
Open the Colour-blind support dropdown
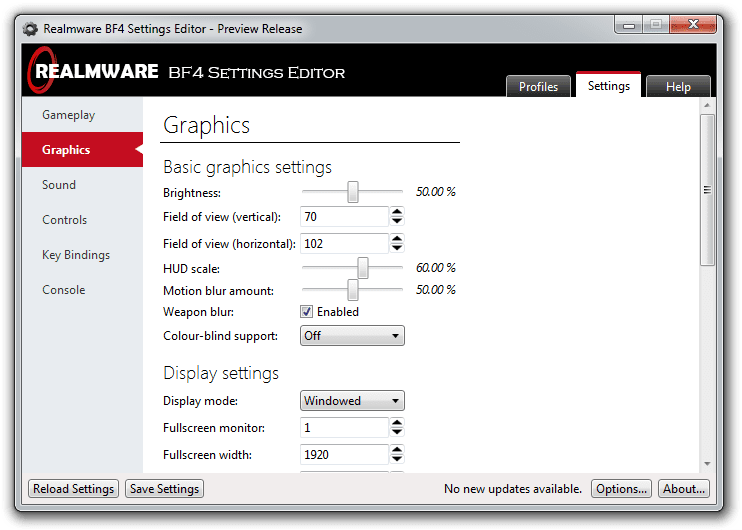click(352, 336)
